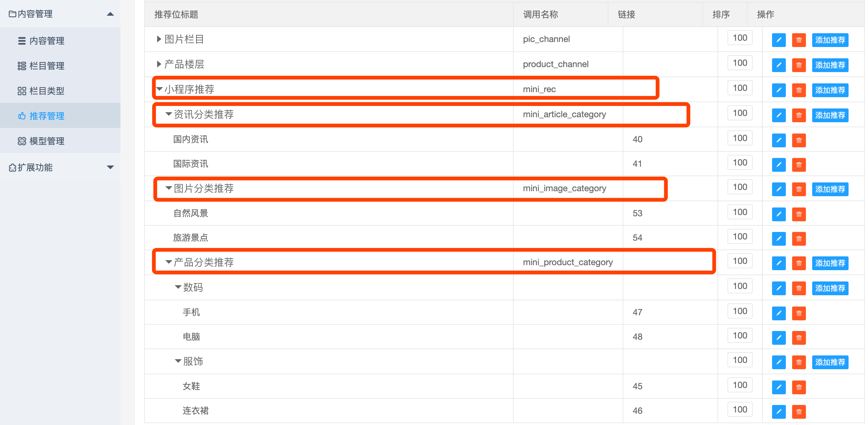Edit the 旅游景点 row with pencil icon
The image size is (868, 425).
778,239
